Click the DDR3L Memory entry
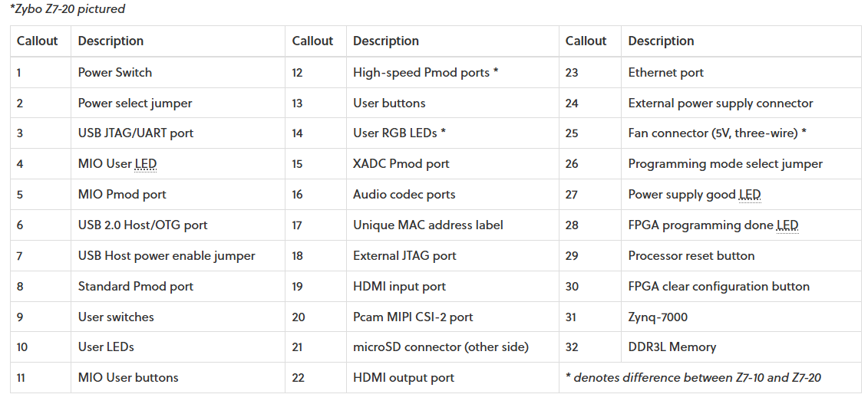This screenshot has height=404, width=868. [672, 347]
